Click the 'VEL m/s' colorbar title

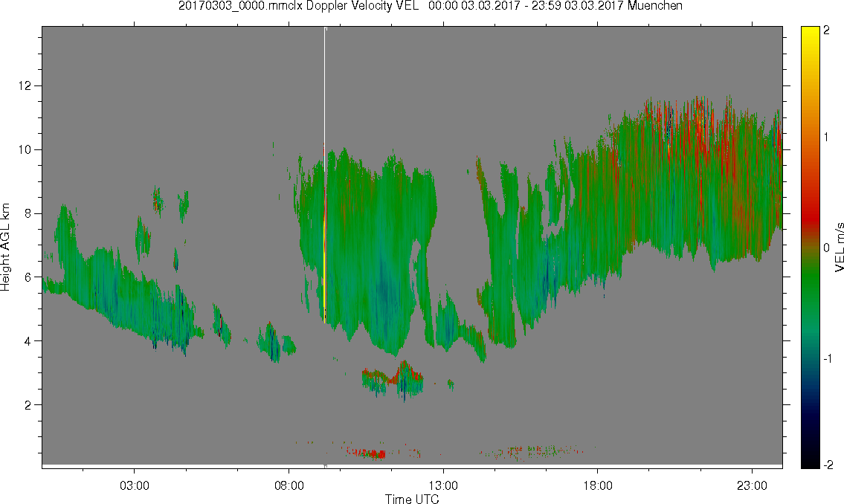(x=839, y=246)
